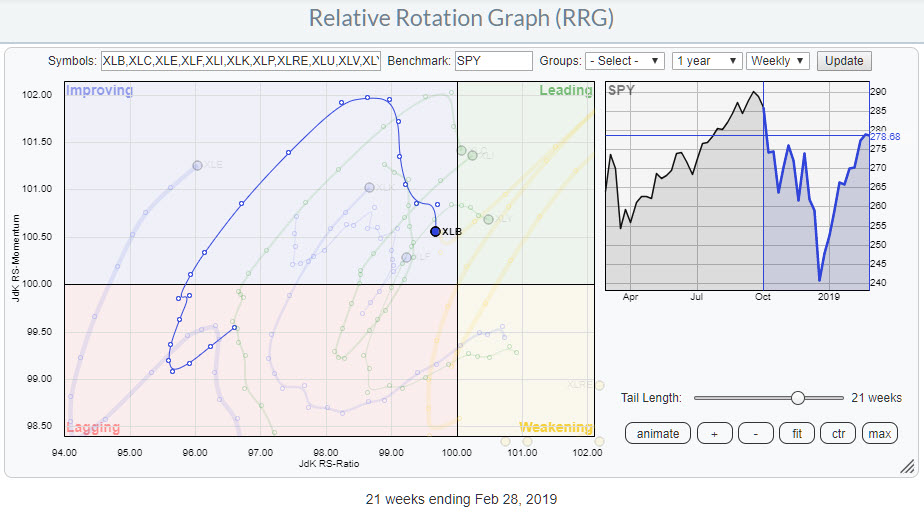Click the Lagging quadrant label

(93, 427)
